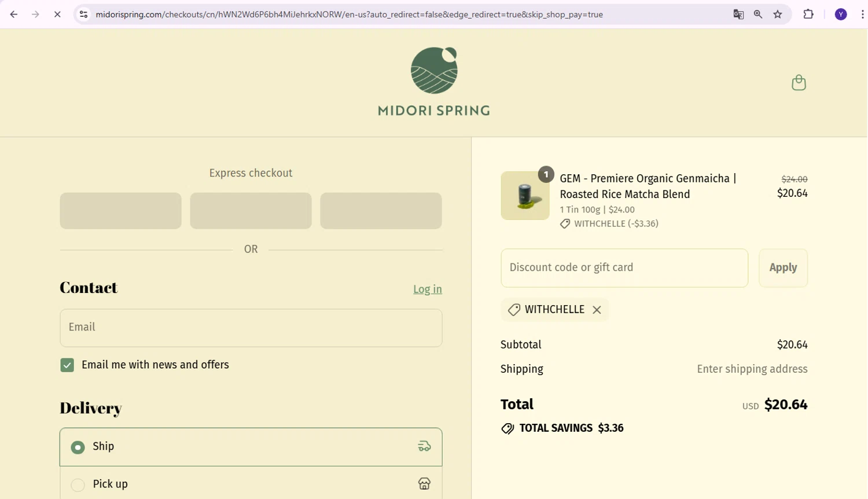Focus the Email input field

tap(251, 328)
